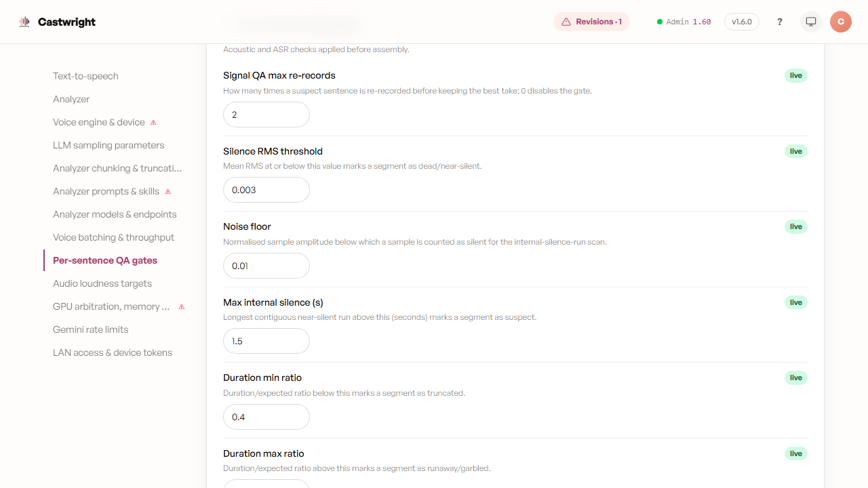Click warning icon beside Analyzer prompts & skills
The height and width of the screenshot is (488, 868).
tap(168, 192)
